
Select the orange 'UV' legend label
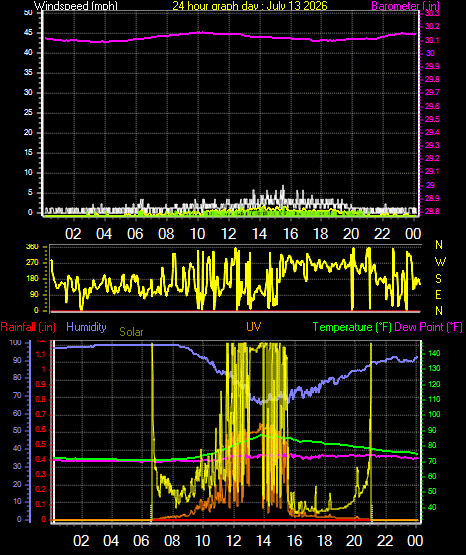(254, 327)
